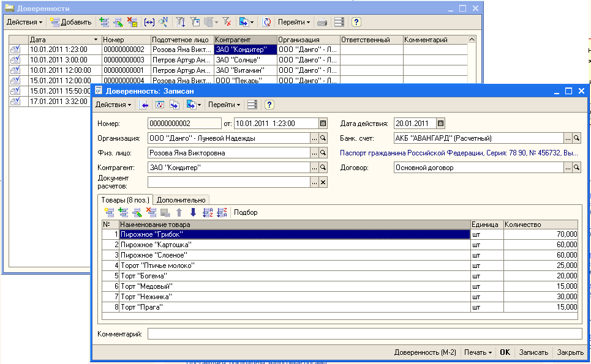Clear the Документ расчетов field with X
591x364 pixels.
coord(323,182)
